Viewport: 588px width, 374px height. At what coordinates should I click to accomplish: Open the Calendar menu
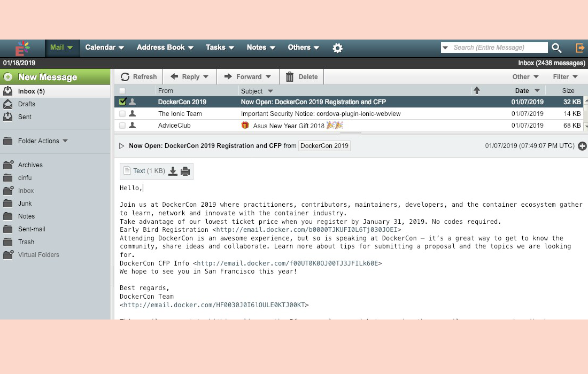[x=105, y=48]
